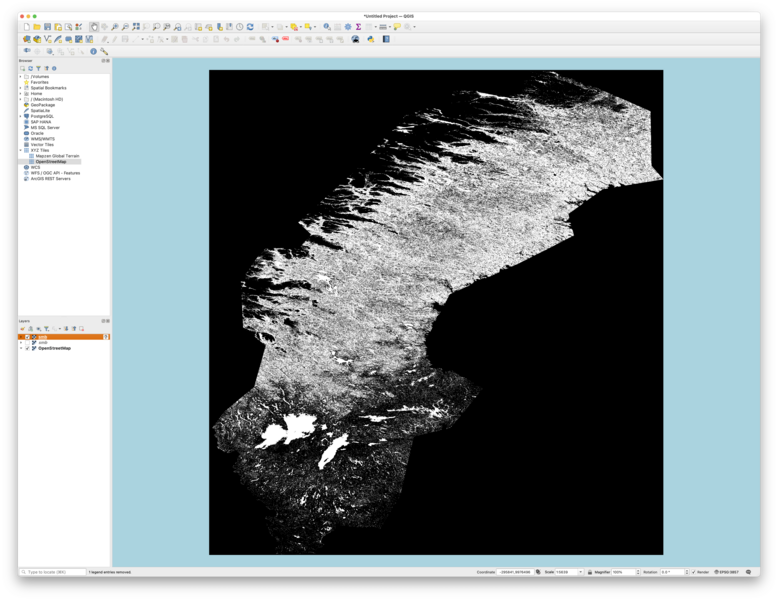The height and width of the screenshot is (600, 778).
Task: Click the Magnifier percentage field
Action: [623, 572]
